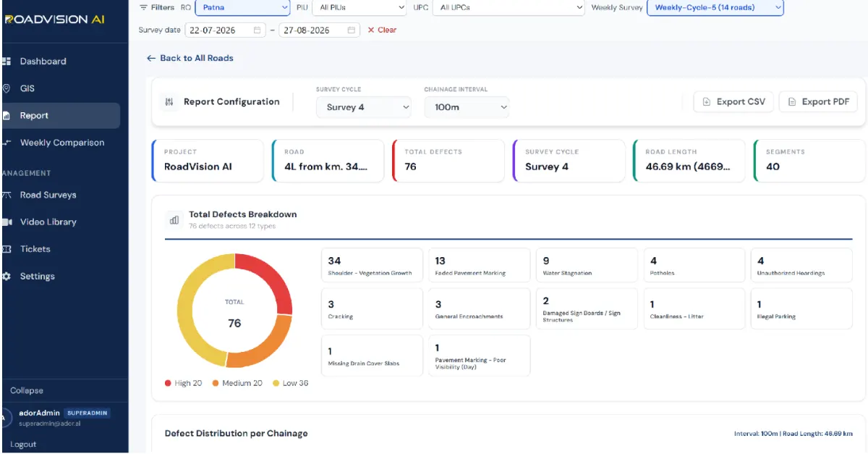Click the Export CSV button
Viewport: 868px width, 454px height.
(734, 102)
